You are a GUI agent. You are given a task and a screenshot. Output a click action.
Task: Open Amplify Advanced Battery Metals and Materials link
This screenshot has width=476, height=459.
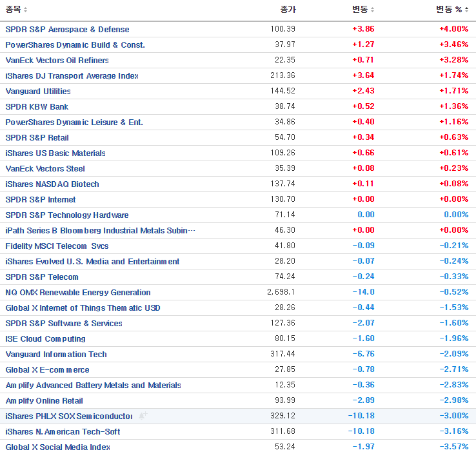(x=93, y=386)
